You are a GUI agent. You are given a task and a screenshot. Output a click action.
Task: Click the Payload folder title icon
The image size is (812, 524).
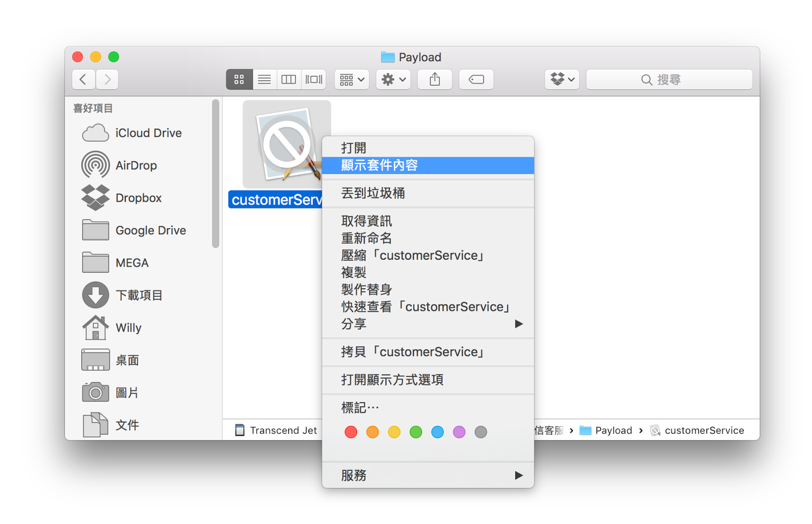(388, 57)
